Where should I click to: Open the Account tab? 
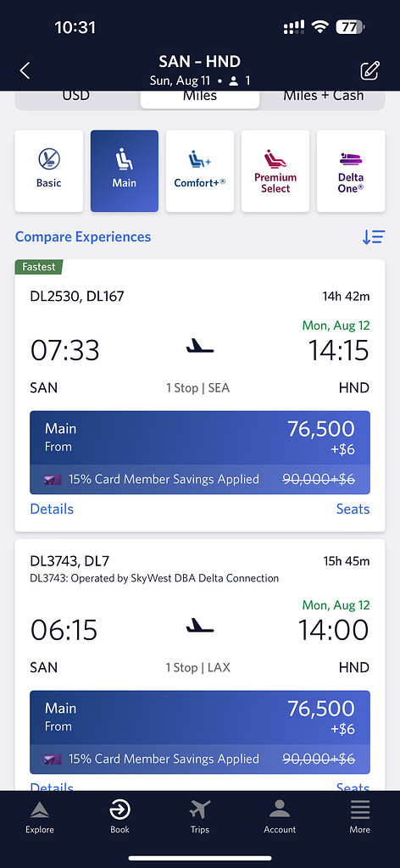pyautogui.click(x=280, y=817)
